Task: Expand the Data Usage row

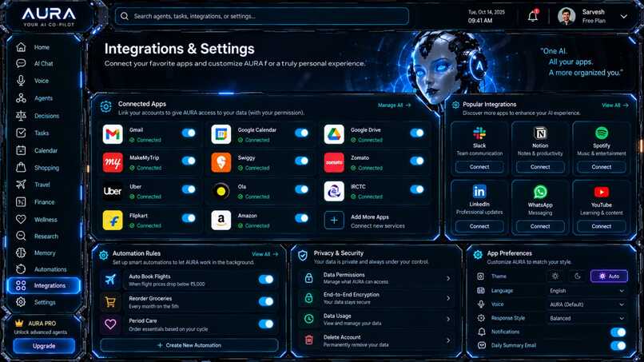Action: (x=376, y=320)
